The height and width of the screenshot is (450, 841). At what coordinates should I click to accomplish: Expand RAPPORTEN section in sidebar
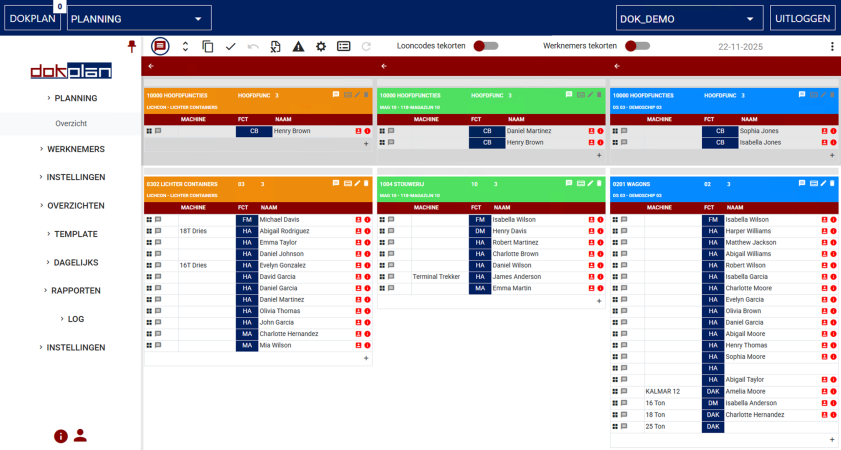click(x=71, y=291)
